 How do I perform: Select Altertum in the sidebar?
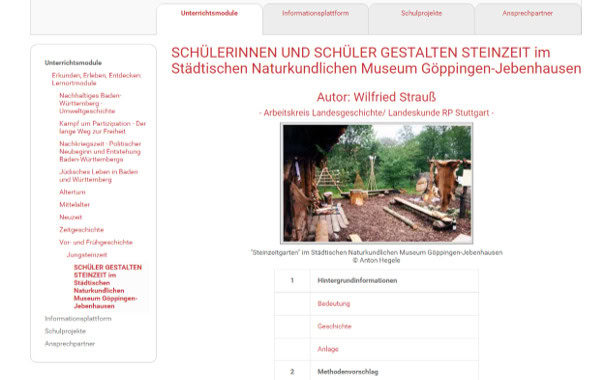coord(72,192)
